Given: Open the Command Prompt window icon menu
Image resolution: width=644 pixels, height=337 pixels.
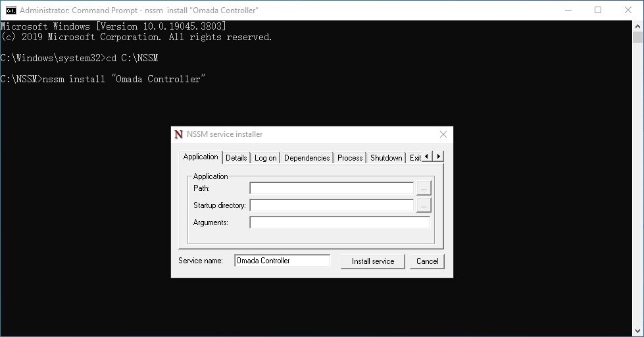Looking at the screenshot, I should [11, 11].
